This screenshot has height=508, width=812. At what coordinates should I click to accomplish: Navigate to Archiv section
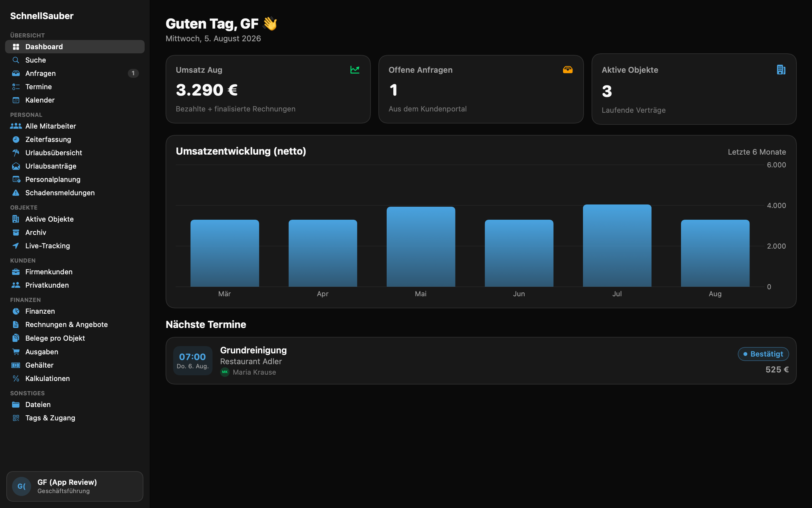(x=75, y=232)
